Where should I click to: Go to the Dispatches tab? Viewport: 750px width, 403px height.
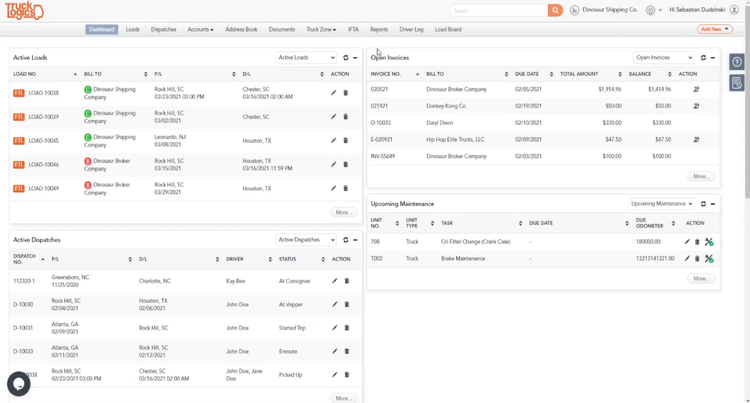163,30
